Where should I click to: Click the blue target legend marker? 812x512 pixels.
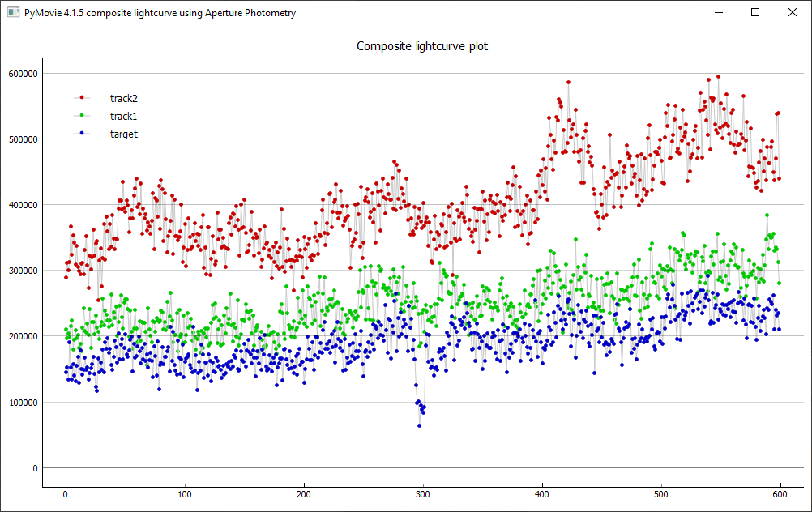point(82,134)
